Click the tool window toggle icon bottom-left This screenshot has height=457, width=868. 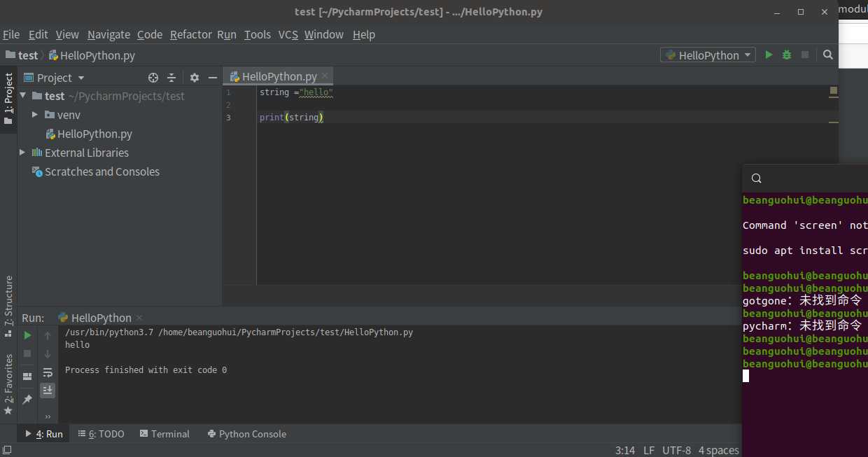tap(8, 451)
